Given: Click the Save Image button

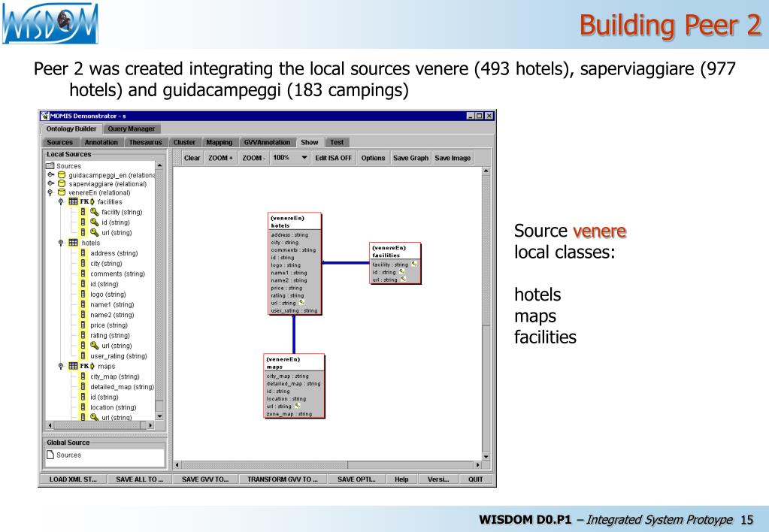Looking at the screenshot, I should (453, 158).
